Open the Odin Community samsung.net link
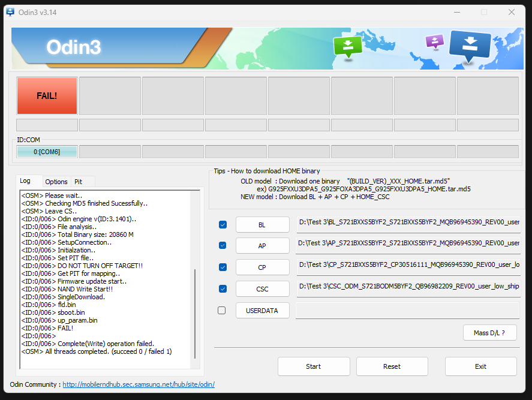The image size is (532, 400). point(138,384)
